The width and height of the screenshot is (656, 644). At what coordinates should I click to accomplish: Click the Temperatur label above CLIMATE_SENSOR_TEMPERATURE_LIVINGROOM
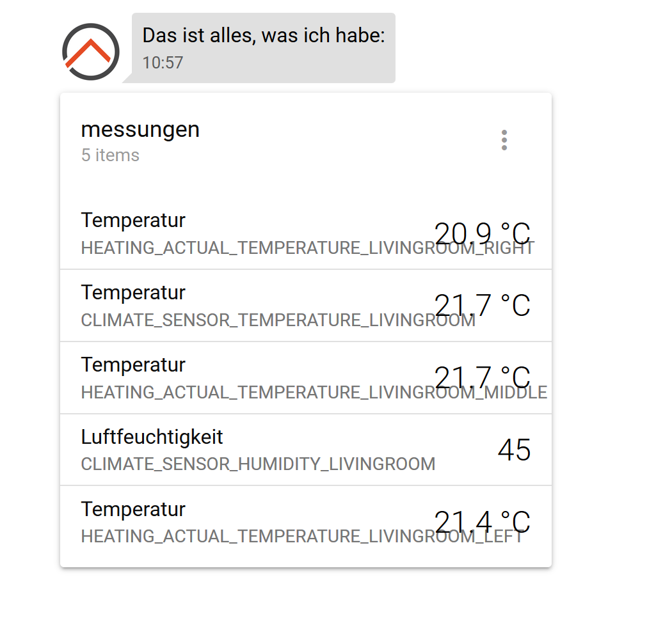[133, 293]
